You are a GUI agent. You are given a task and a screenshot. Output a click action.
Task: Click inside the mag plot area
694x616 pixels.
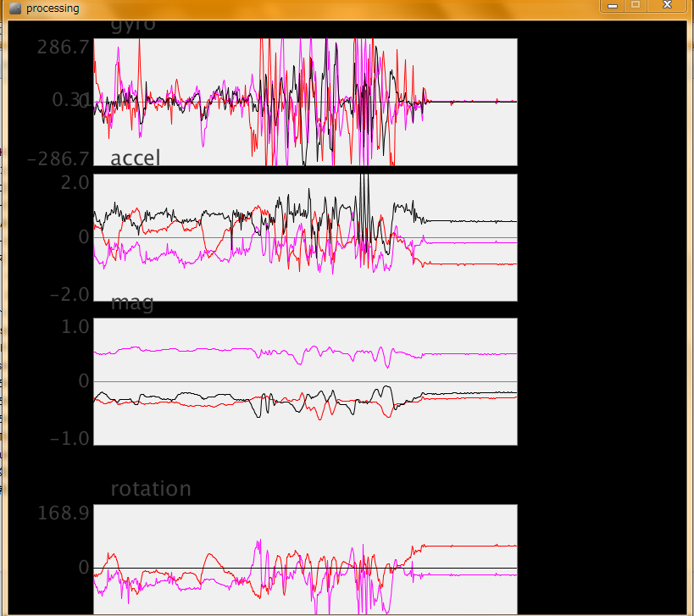(x=305, y=381)
